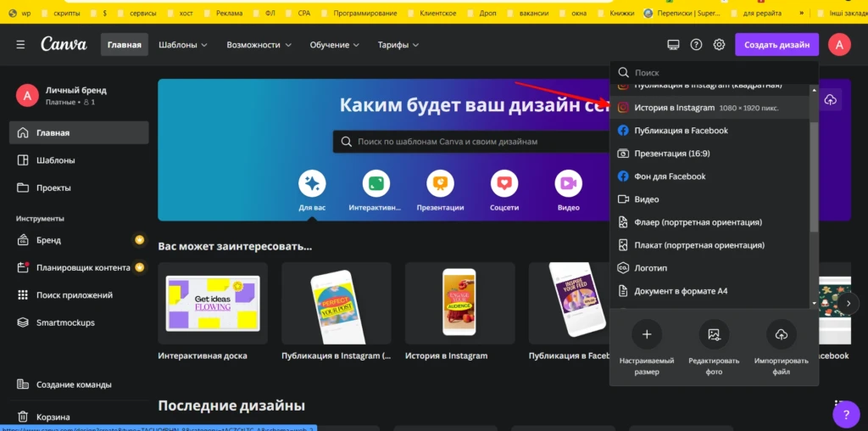This screenshot has height=431, width=868.
Task: Open the Публикация в Instagram thumbnail card
Action: pos(336,304)
